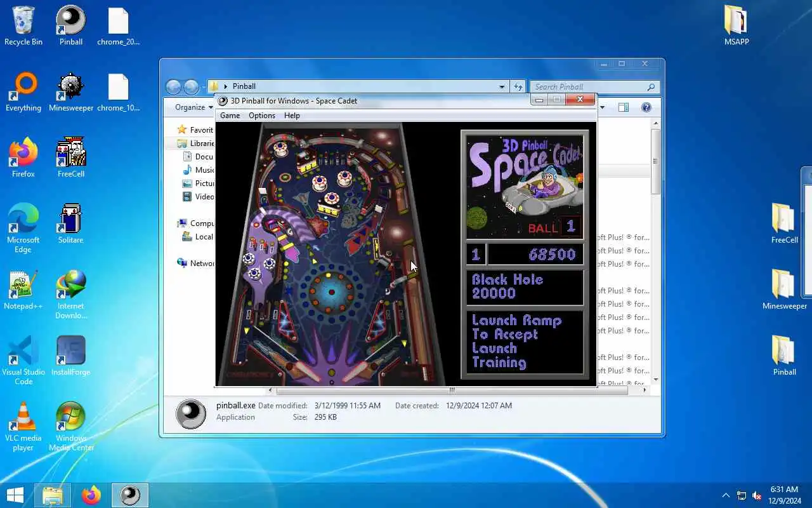Viewport: 812px width, 508px height.
Task: Select the InstallForge desktop icon
Action: [71, 356]
